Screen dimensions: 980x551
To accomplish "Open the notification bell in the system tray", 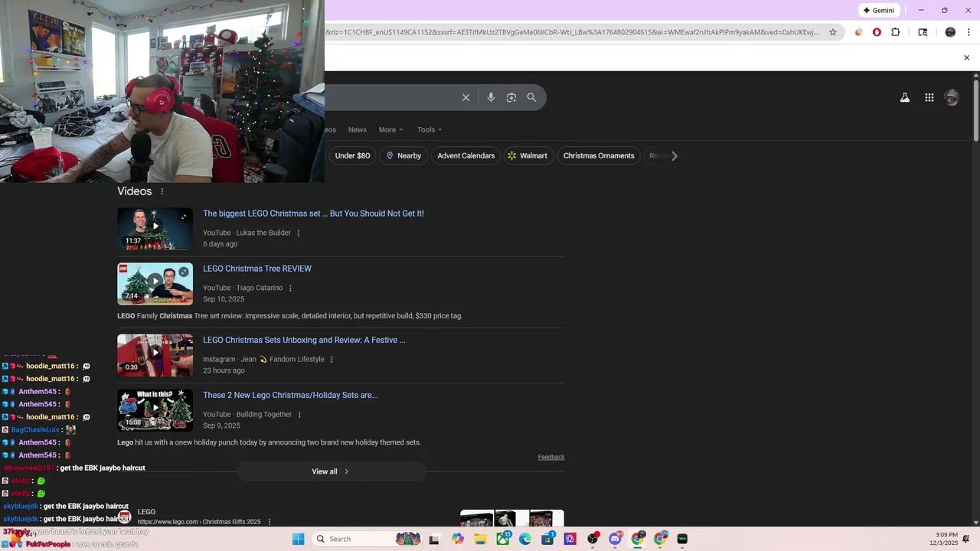I will (x=966, y=539).
